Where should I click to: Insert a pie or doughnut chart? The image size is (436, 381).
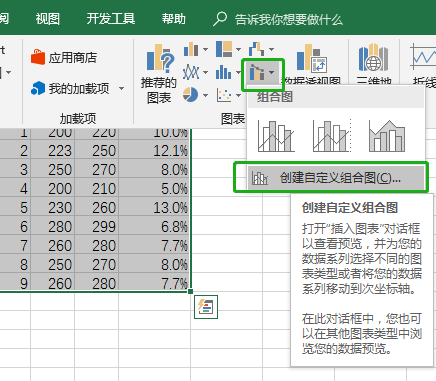click(191, 95)
